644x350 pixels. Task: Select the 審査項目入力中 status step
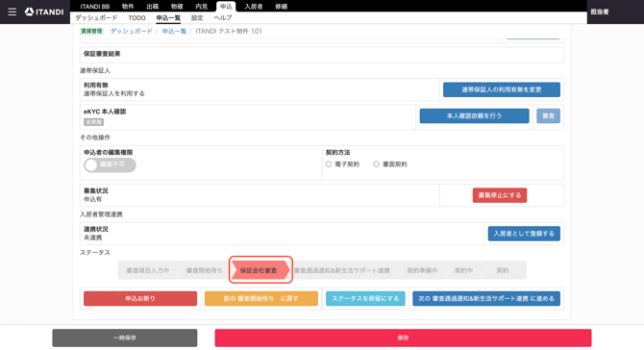(x=148, y=270)
